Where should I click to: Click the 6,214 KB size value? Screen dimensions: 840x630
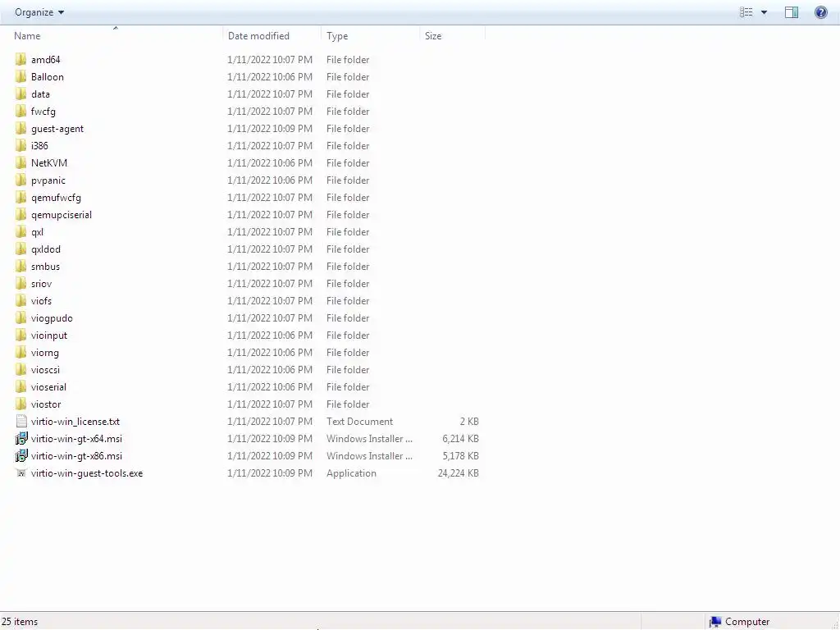point(460,439)
